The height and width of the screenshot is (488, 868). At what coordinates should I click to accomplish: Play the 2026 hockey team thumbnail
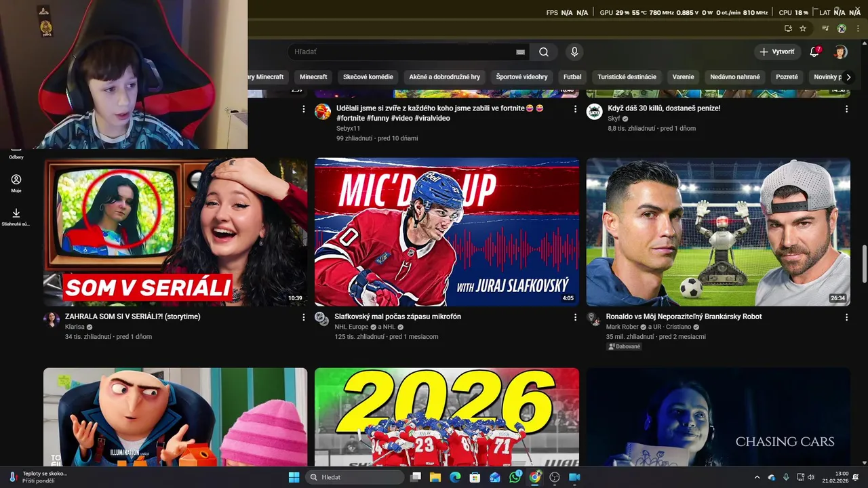coord(447,417)
